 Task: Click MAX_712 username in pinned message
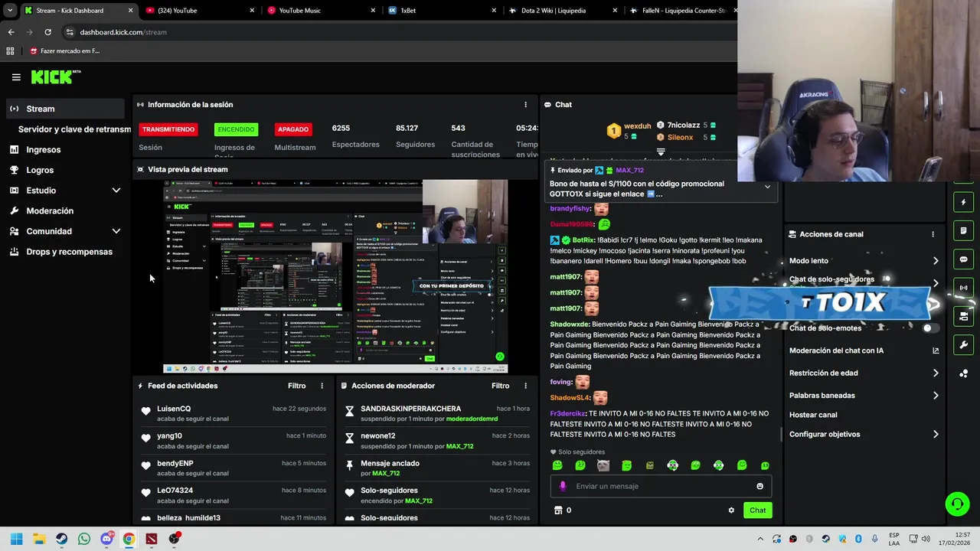tap(629, 171)
